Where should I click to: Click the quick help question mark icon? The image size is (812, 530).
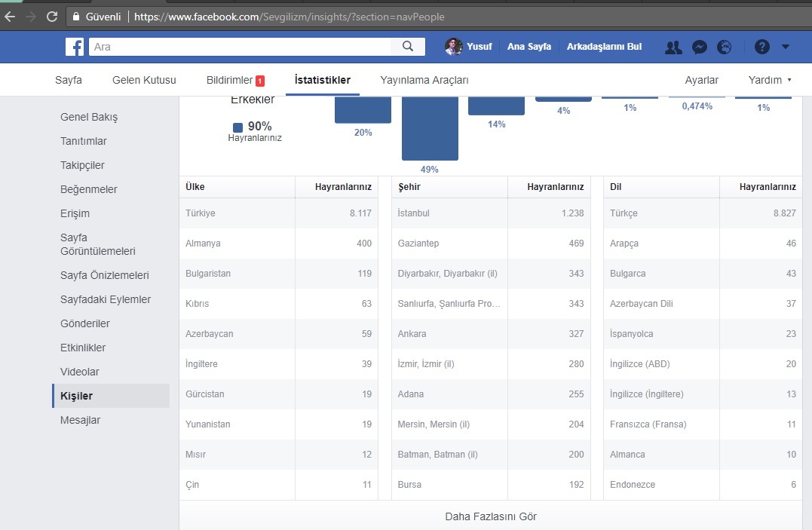point(761,47)
